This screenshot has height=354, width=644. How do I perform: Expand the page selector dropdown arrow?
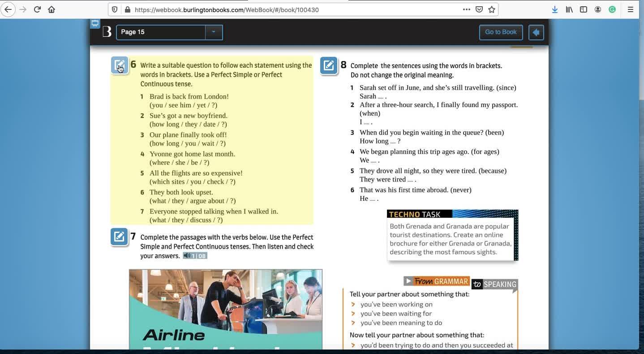(x=214, y=32)
